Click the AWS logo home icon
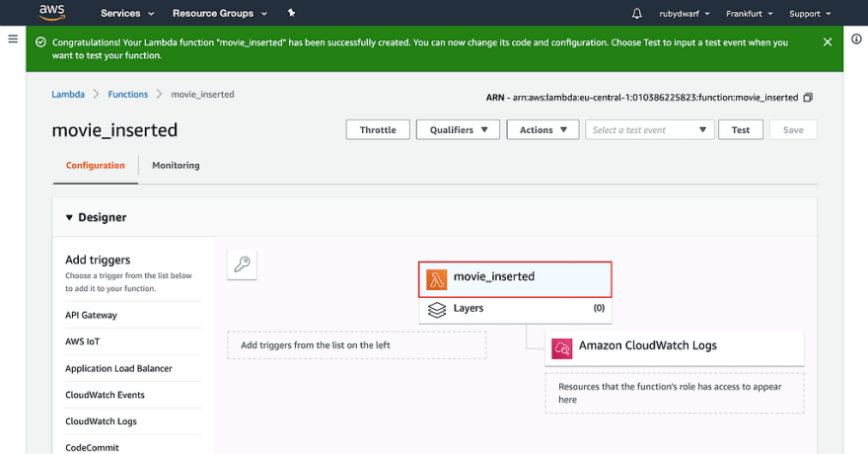 (52, 12)
